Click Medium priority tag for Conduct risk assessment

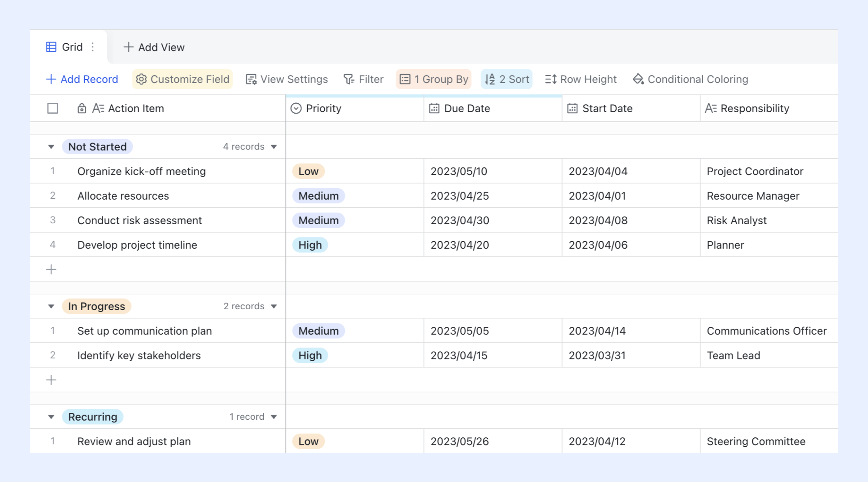318,220
